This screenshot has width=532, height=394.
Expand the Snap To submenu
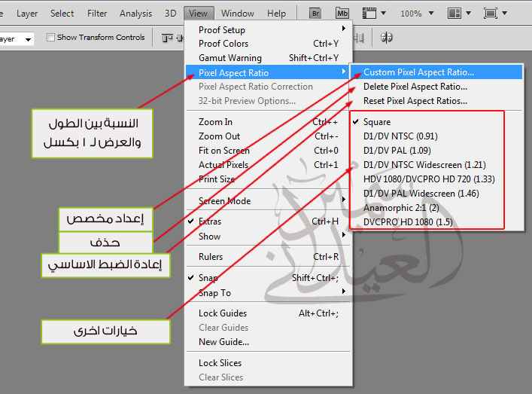[x=269, y=293]
